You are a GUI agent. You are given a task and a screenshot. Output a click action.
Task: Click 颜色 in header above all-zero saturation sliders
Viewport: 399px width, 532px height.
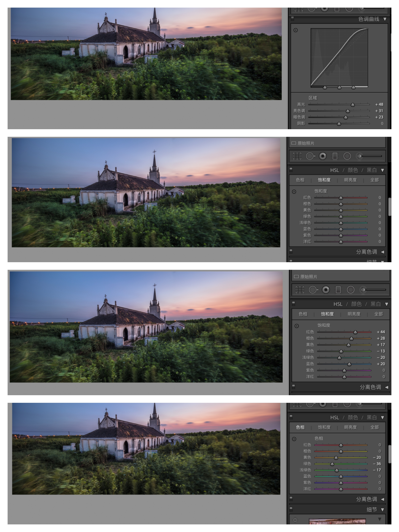click(x=353, y=170)
